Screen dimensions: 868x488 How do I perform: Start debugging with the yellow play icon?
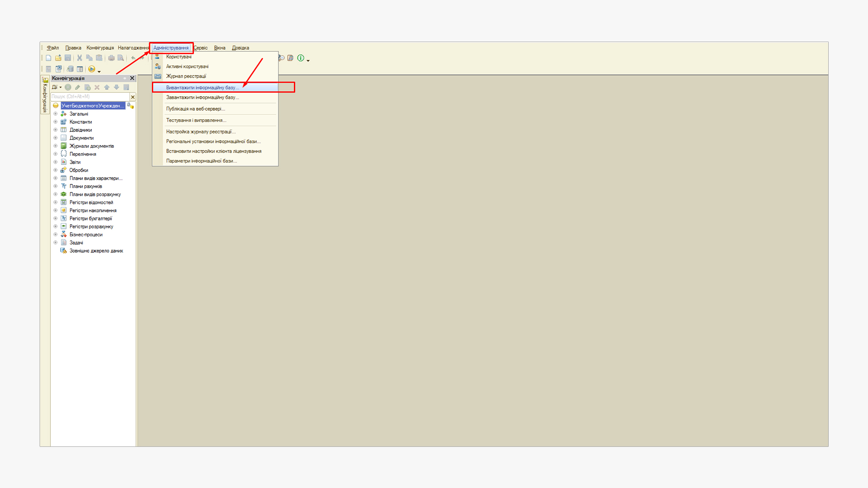(92, 69)
